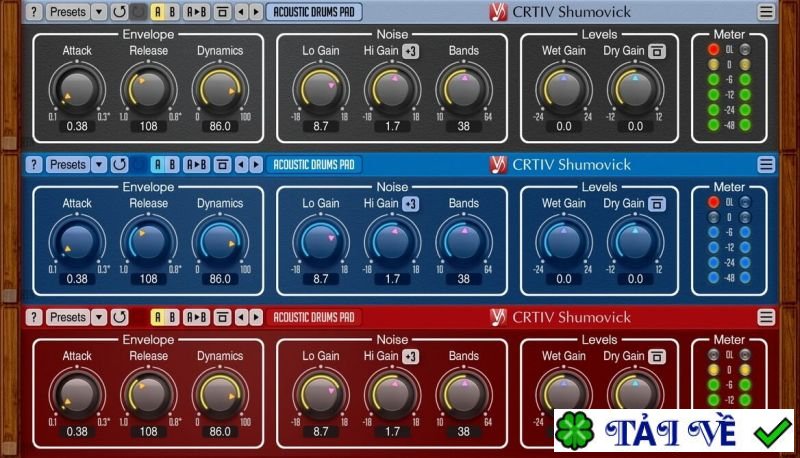
Task: Click Lo Gain value 8.7 in gray instance
Action: coord(320,126)
